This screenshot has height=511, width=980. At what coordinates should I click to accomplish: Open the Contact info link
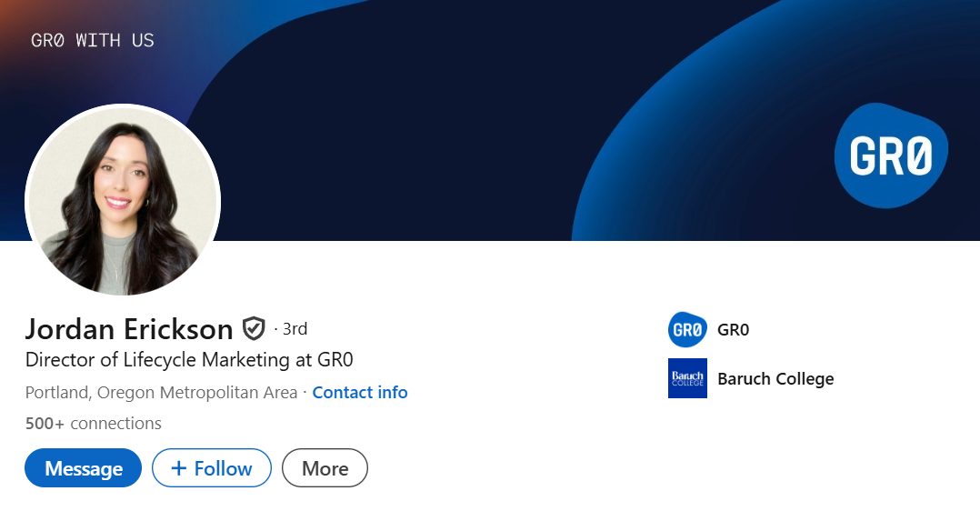click(360, 392)
